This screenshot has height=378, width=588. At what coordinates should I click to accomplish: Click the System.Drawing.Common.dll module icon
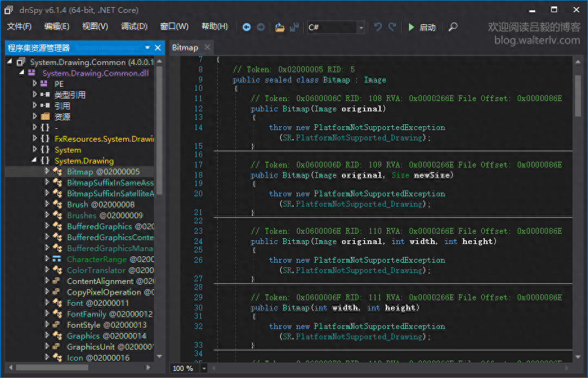32,72
